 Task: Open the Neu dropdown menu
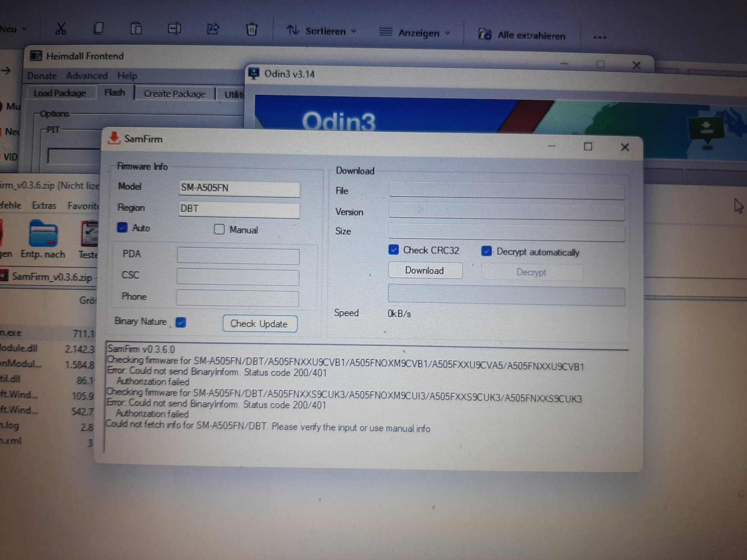pyautogui.click(x=14, y=29)
